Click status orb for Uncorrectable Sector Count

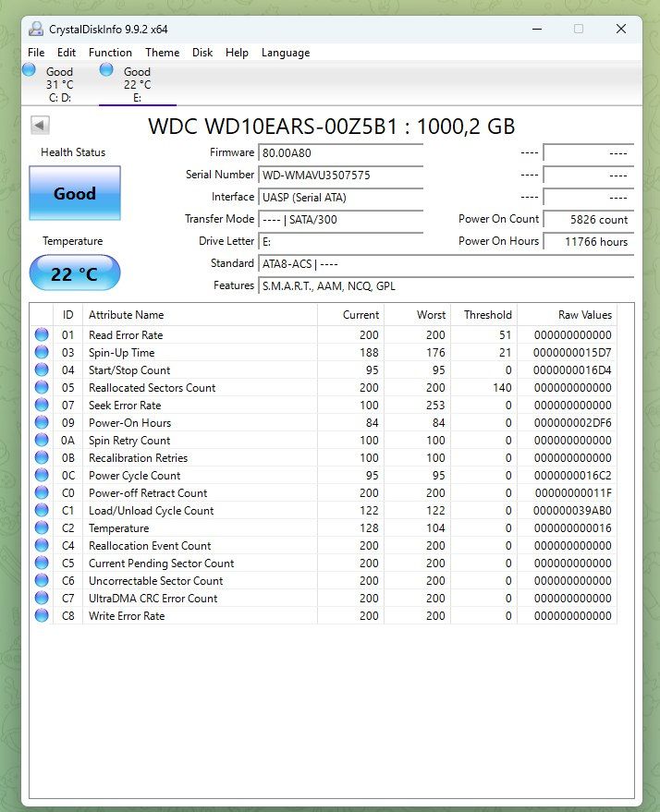click(x=42, y=580)
